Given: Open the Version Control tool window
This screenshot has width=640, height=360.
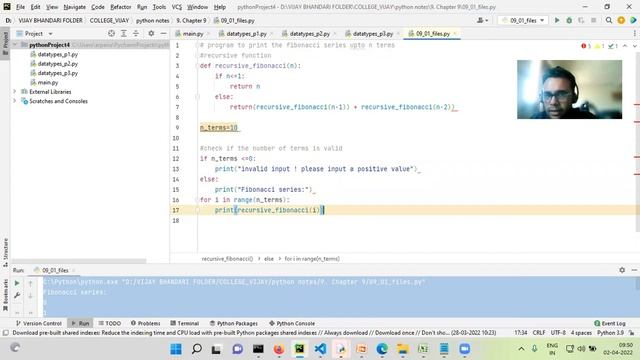Looking at the screenshot, I should point(38,323).
